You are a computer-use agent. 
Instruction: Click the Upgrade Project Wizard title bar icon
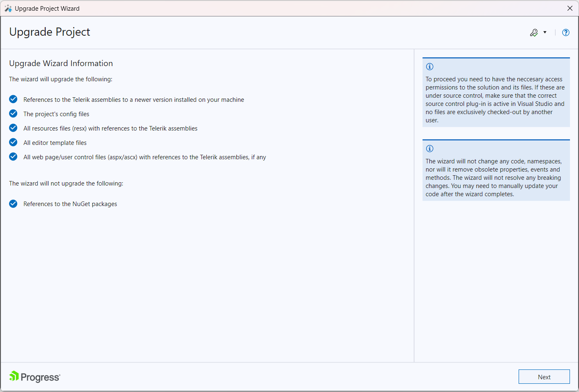tap(8, 8)
